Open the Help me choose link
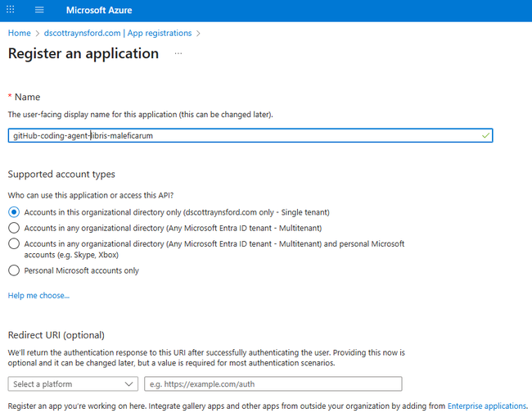 pyautogui.click(x=38, y=296)
